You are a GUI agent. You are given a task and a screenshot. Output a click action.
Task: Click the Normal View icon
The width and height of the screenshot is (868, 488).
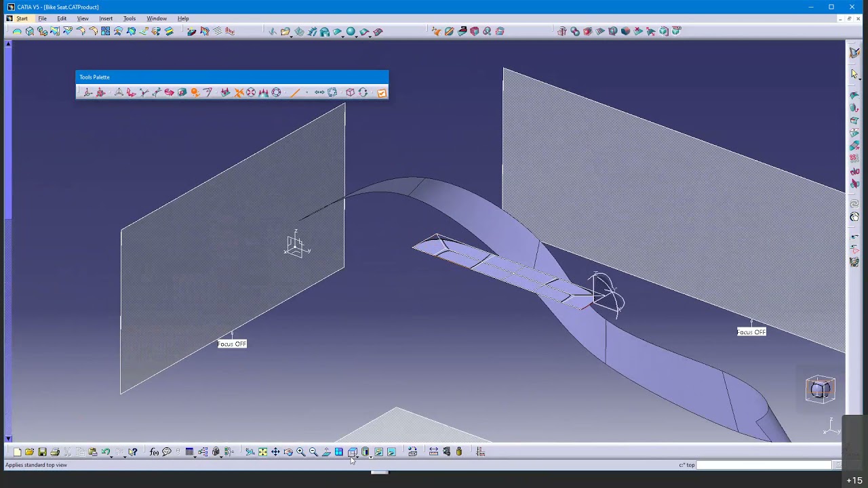point(326,452)
